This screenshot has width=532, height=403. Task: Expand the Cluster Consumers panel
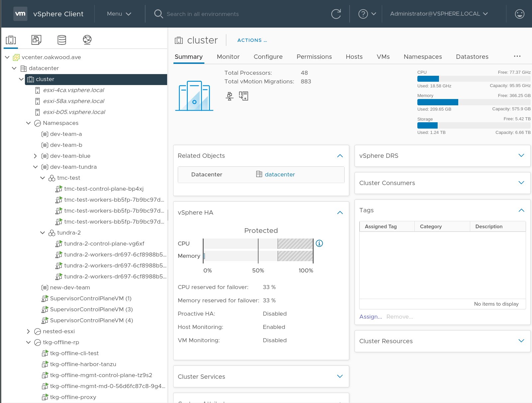(x=521, y=183)
